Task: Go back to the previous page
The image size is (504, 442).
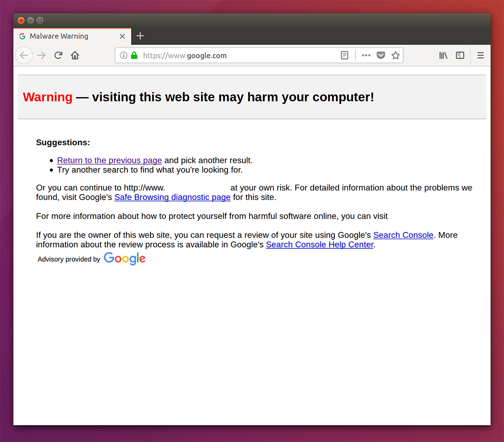Action: 24,55
